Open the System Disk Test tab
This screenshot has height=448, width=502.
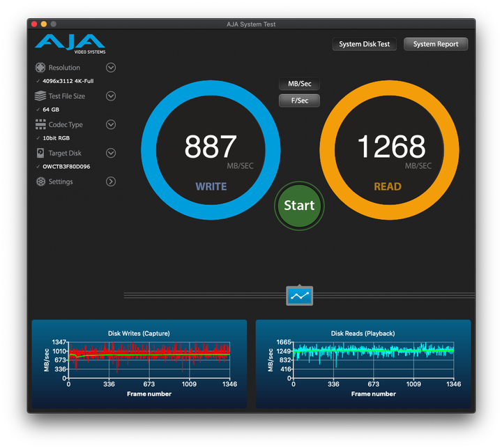pyautogui.click(x=364, y=44)
